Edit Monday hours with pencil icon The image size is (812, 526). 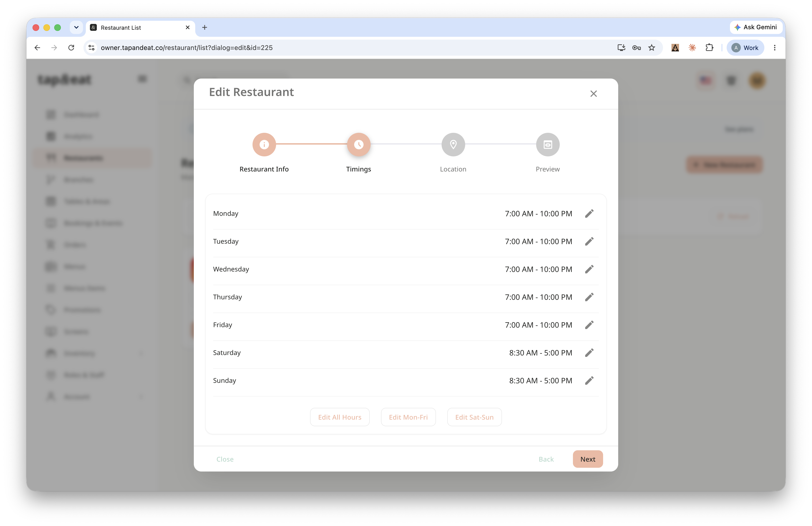click(589, 214)
